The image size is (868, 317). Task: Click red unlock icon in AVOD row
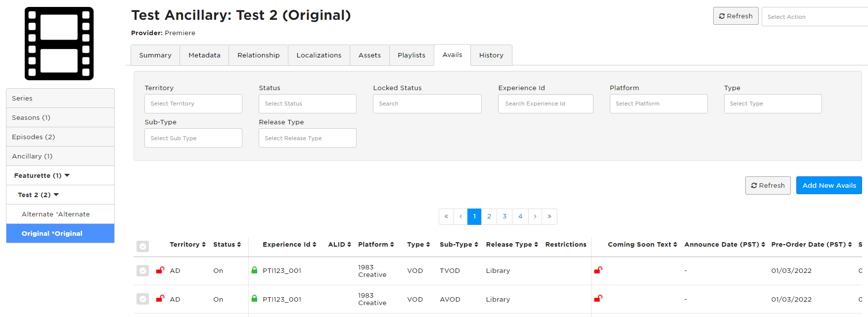tap(160, 299)
